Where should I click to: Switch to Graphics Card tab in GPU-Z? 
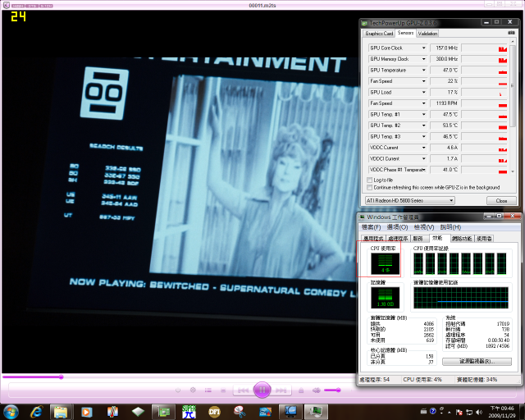click(379, 34)
